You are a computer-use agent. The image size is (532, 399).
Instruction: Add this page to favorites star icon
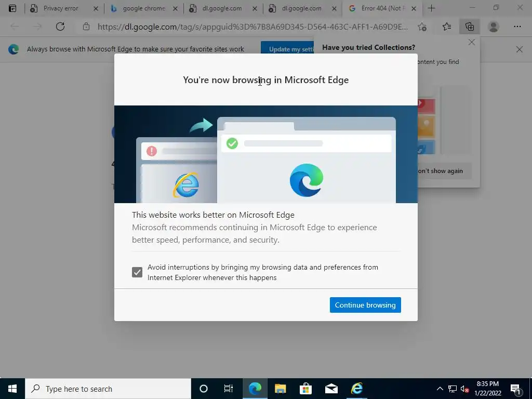point(422,26)
